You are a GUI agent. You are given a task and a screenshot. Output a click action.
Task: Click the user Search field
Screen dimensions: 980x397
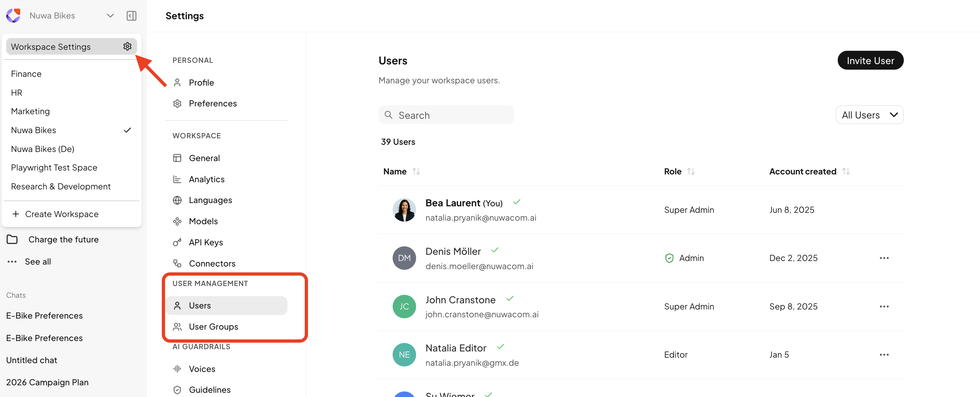446,115
